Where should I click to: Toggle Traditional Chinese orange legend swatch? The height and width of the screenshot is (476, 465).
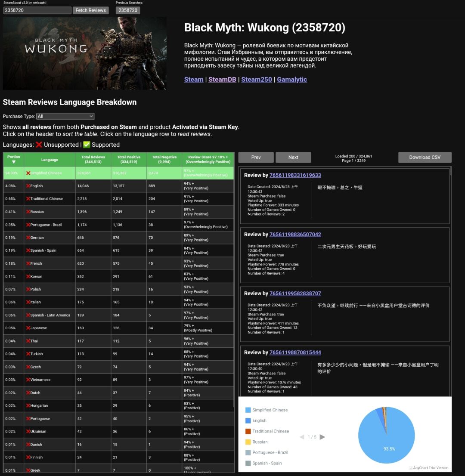coord(248,431)
